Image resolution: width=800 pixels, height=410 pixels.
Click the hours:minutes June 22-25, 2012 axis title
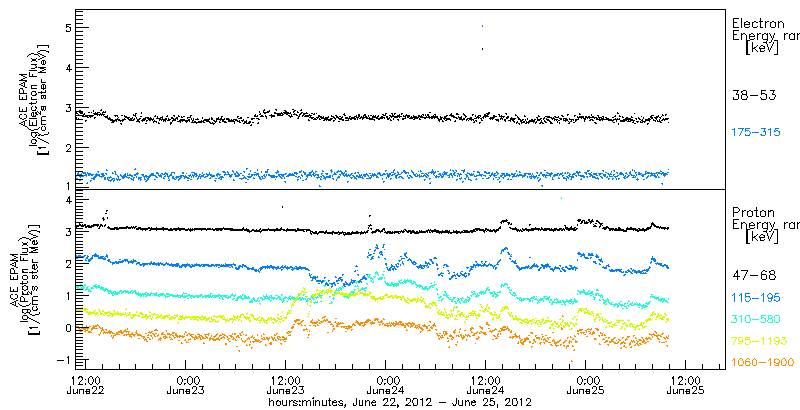(401, 402)
